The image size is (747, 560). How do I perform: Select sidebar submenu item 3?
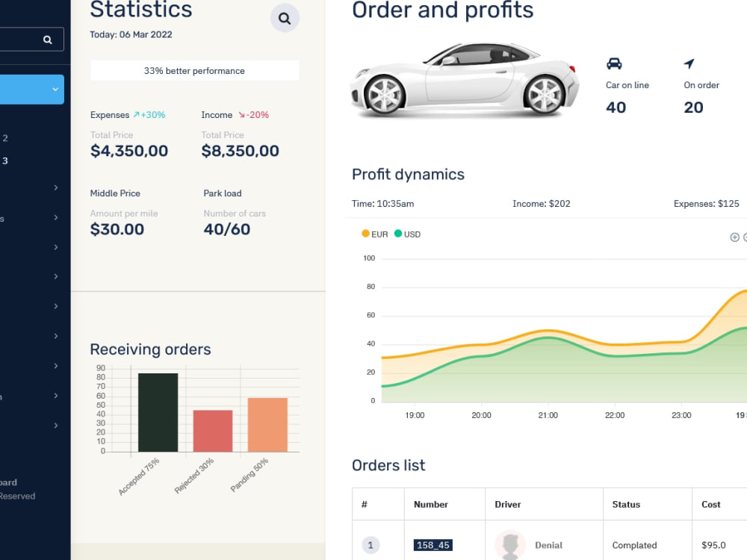[x=5, y=161]
